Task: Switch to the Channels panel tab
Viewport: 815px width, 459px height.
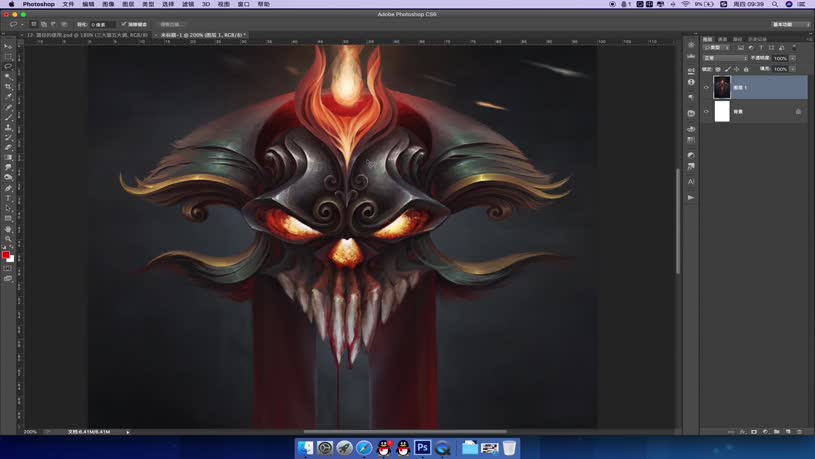Action: coord(722,40)
